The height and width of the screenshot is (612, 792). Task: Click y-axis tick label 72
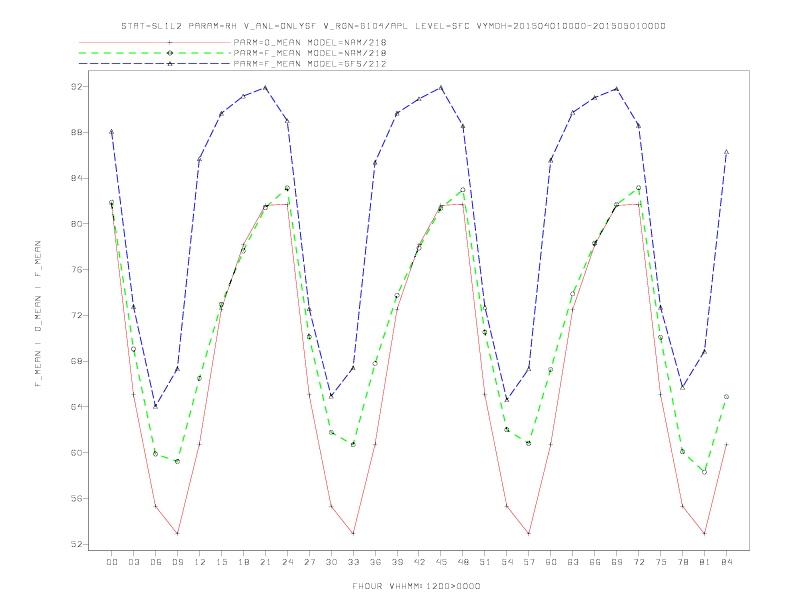pyautogui.click(x=77, y=316)
